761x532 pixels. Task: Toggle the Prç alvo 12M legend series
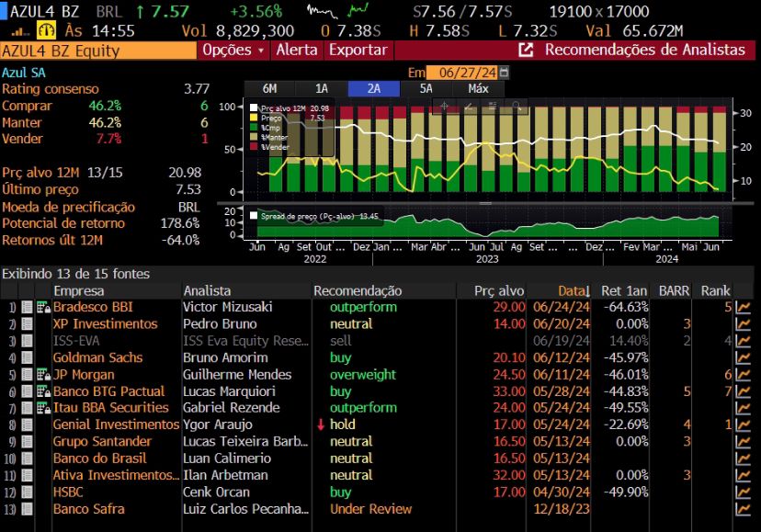pyautogui.click(x=255, y=108)
